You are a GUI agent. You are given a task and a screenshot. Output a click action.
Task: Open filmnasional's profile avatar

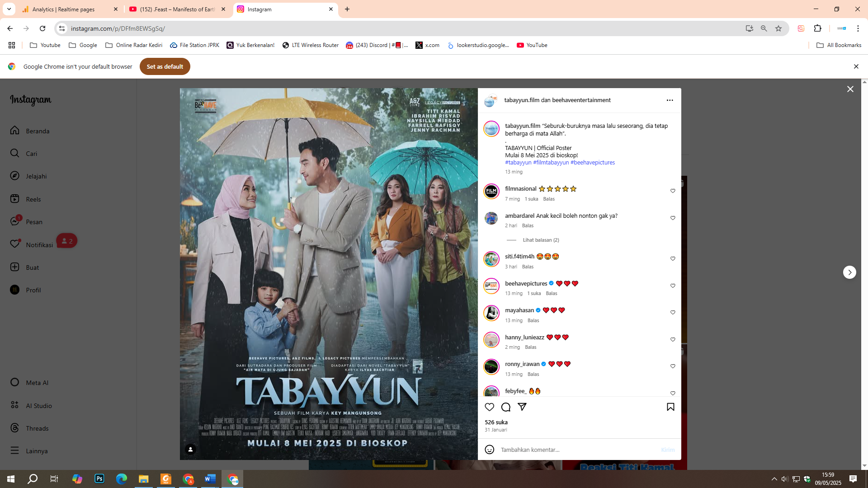(x=491, y=191)
